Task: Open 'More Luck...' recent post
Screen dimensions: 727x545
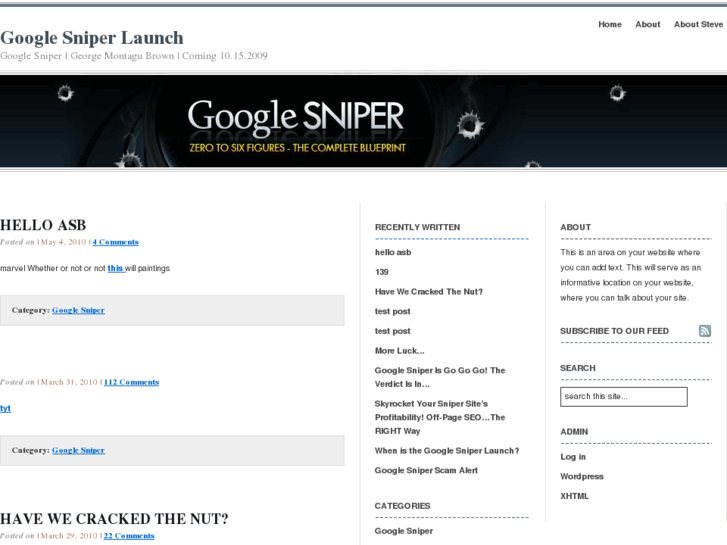Action: (400, 351)
